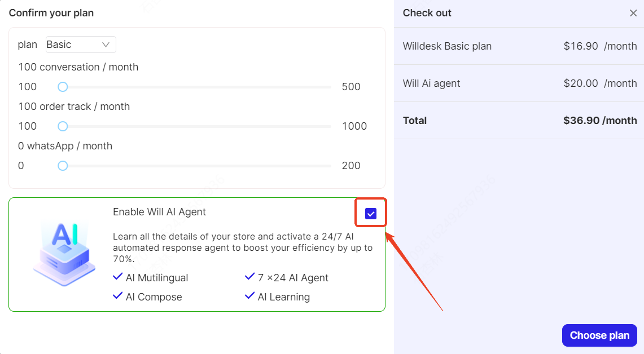644x354 pixels.
Task: Click the Choose plan button
Action: click(x=599, y=335)
